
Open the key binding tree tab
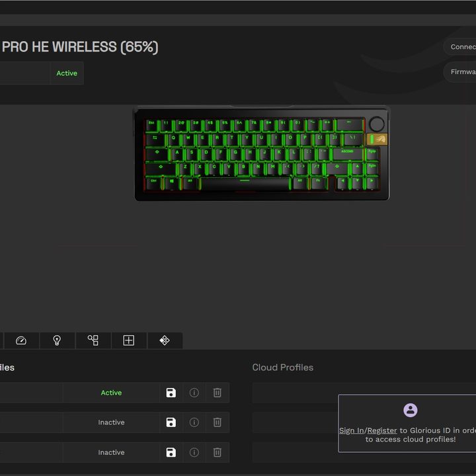point(93,340)
